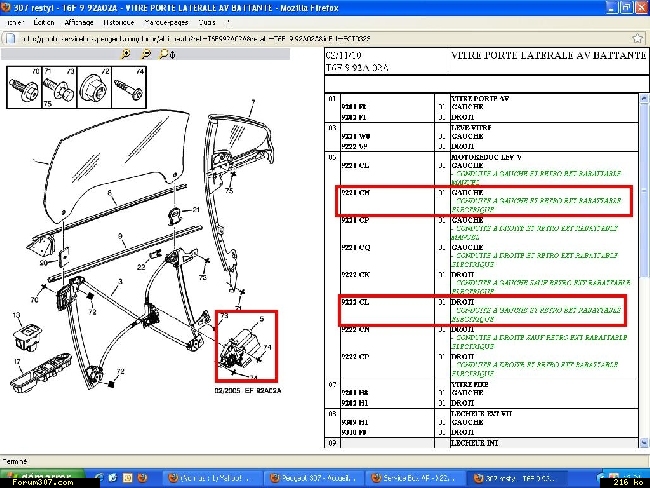Zoom in on the parts diagram
This screenshot has height=488, width=650.
pos(126,54)
